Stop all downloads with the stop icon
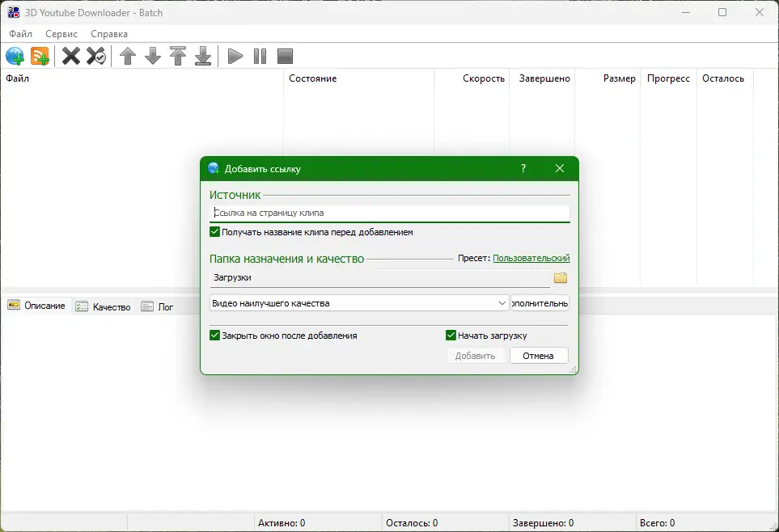779x532 pixels. coord(284,56)
